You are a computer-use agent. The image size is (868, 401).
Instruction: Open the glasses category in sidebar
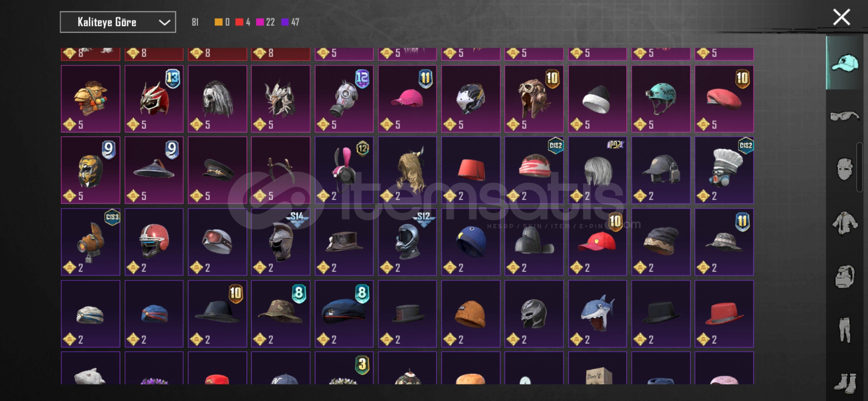click(845, 117)
